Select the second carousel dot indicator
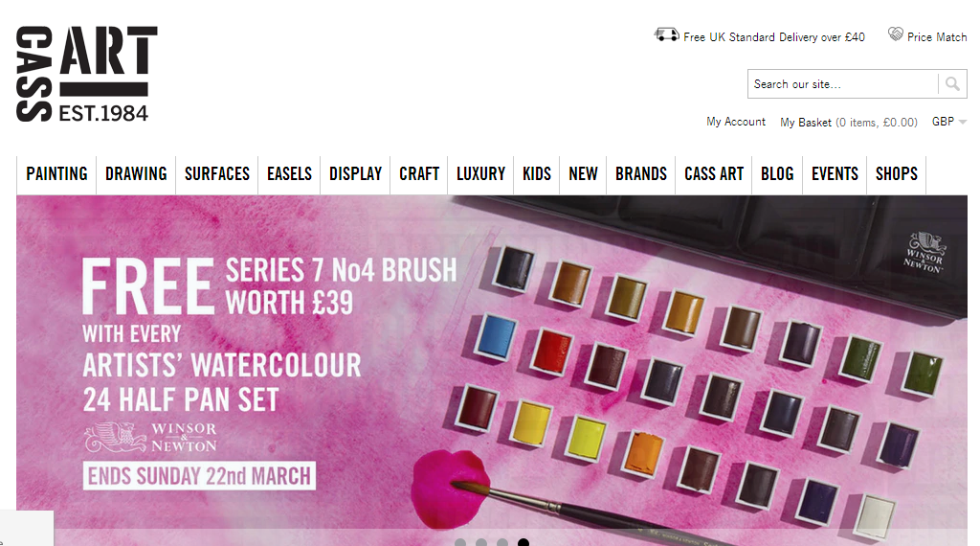The height and width of the screenshot is (546, 980). [481, 543]
